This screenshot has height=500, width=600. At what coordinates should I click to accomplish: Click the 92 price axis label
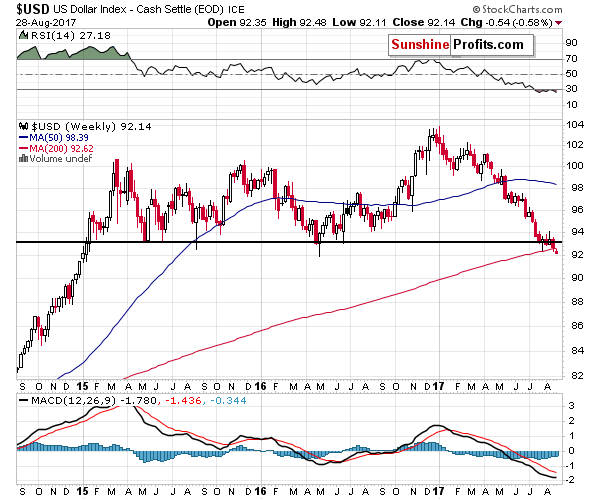577,254
